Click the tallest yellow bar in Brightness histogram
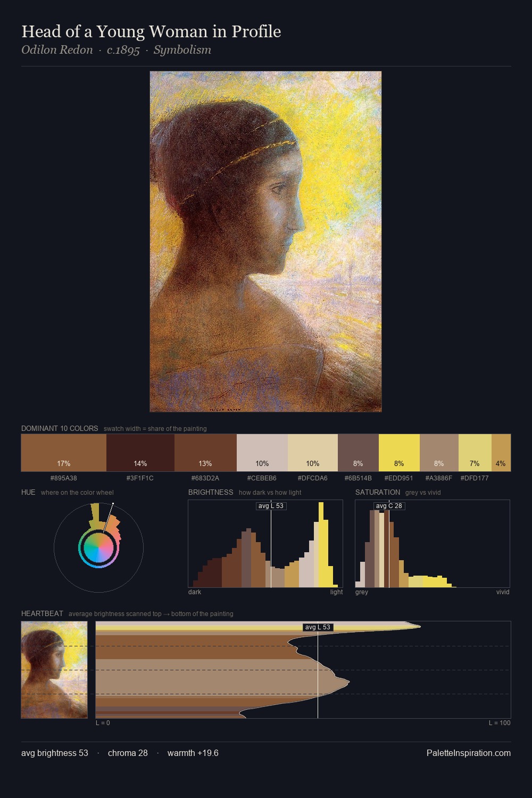Image resolution: width=532 pixels, height=798 pixels. pos(321,545)
